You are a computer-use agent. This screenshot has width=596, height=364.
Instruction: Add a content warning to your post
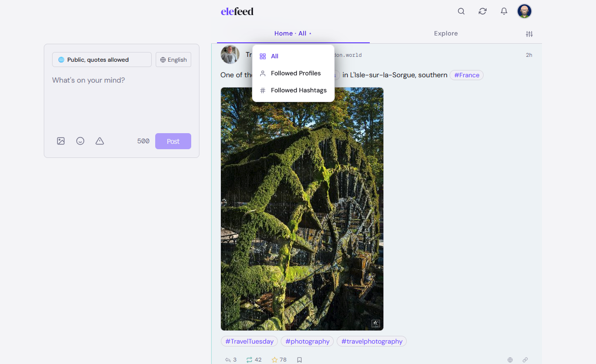point(100,140)
